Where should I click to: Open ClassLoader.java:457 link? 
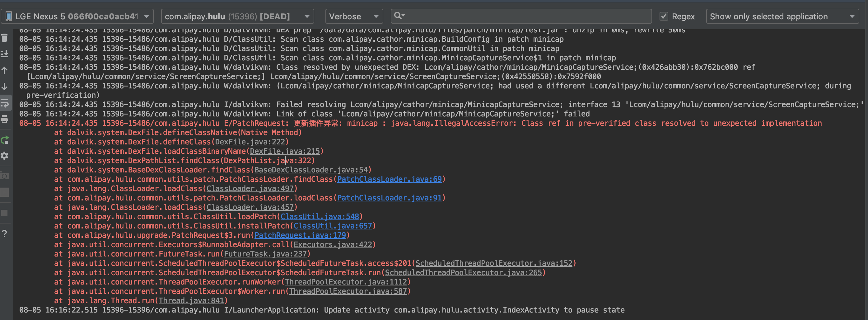coord(250,207)
